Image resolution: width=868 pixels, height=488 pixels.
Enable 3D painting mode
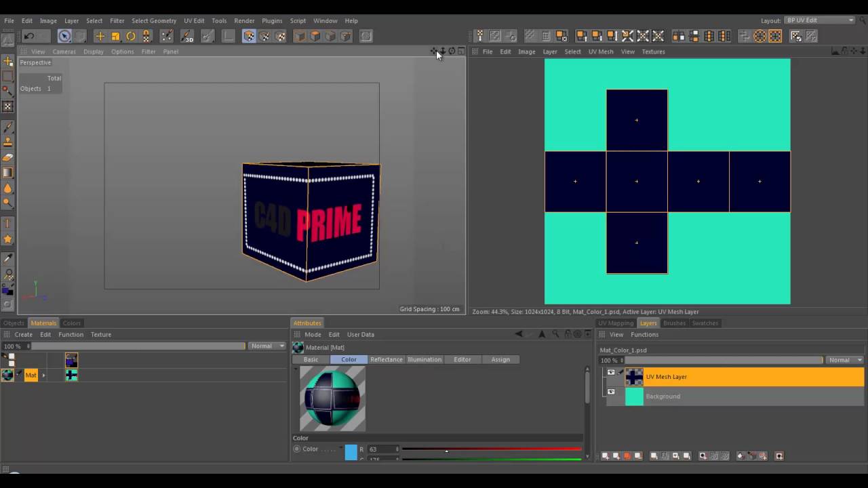(187, 37)
